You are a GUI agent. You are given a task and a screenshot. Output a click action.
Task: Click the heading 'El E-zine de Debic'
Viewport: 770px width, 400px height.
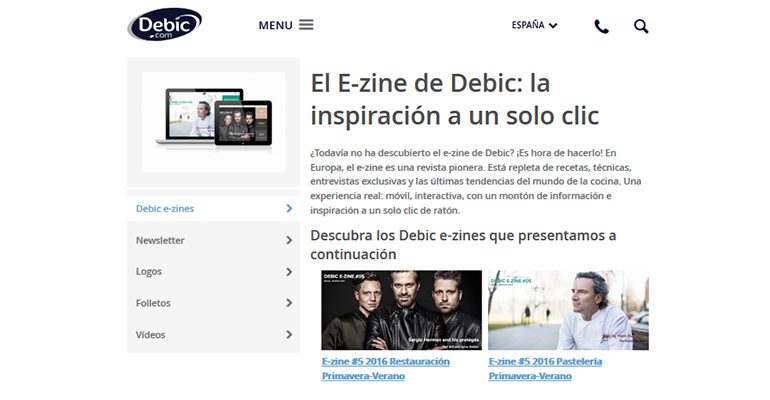[455, 99]
